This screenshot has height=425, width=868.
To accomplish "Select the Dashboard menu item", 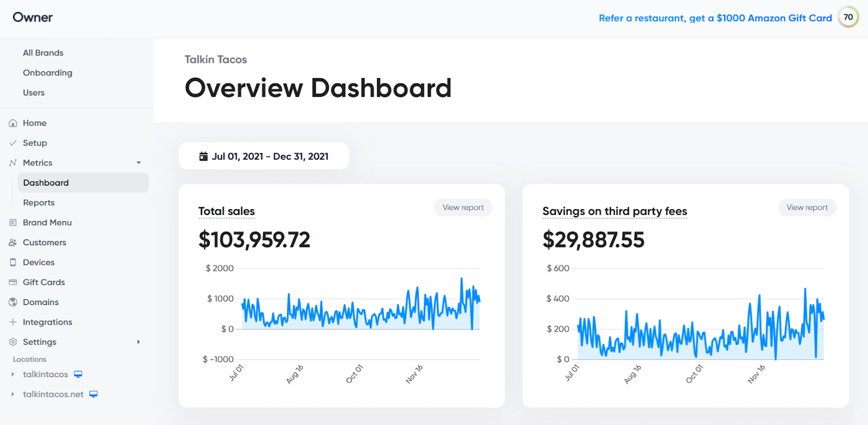I will [x=83, y=183].
